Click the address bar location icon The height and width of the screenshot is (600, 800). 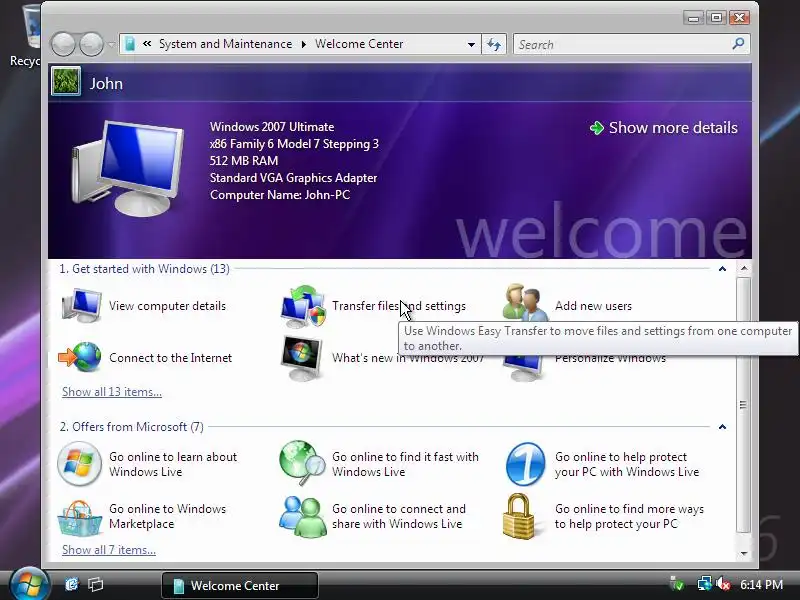point(130,44)
